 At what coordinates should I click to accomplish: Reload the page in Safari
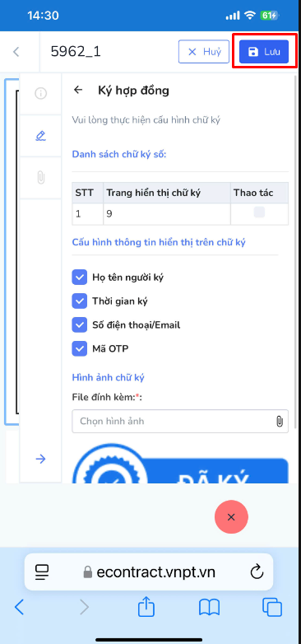tap(257, 572)
